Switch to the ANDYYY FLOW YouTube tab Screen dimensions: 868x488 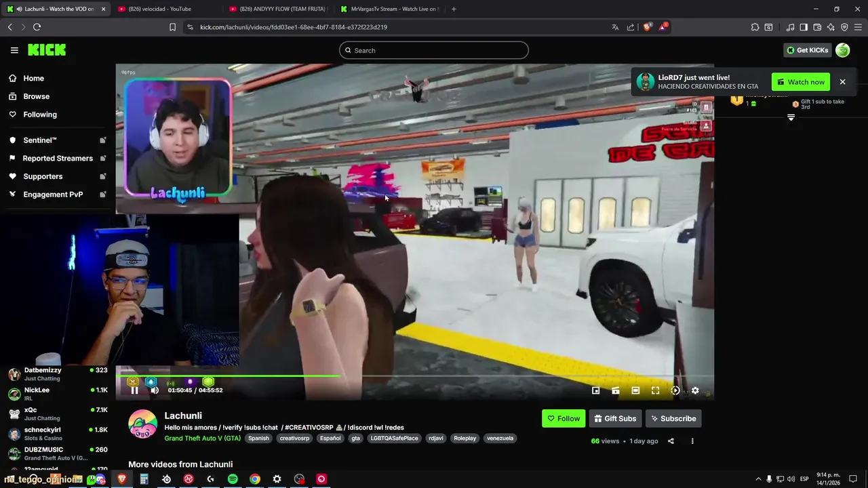coord(278,9)
